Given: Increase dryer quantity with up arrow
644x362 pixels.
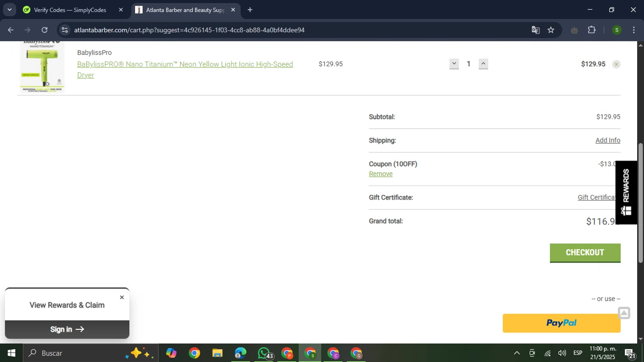Looking at the screenshot, I should [x=483, y=64].
